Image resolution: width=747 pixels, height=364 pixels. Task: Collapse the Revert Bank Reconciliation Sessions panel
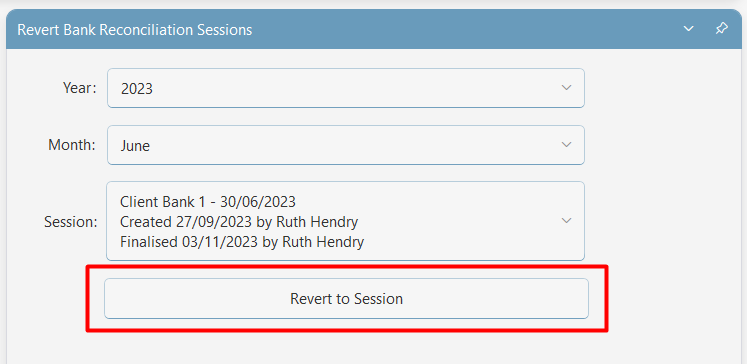[688, 29]
